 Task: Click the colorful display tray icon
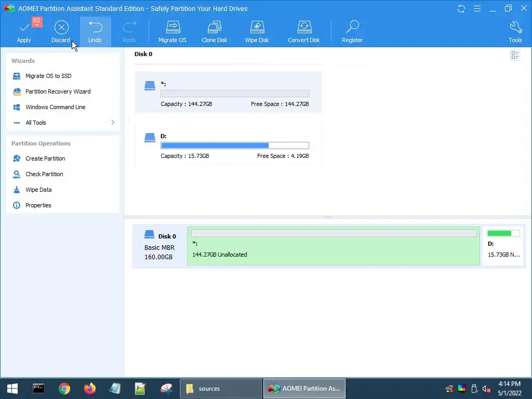click(462, 389)
